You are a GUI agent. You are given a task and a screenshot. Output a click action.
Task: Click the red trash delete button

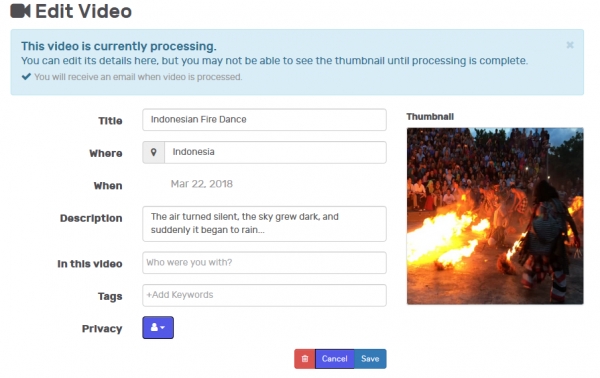pos(305,359)
